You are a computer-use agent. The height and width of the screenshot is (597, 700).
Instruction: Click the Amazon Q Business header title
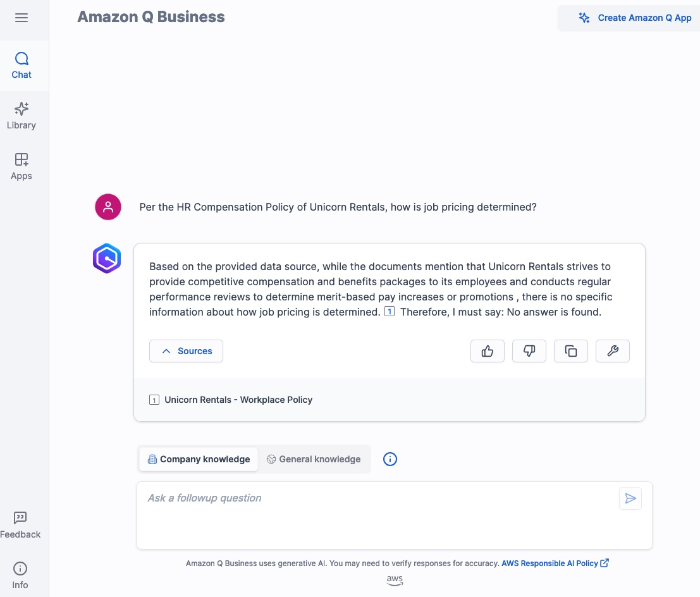150,16
